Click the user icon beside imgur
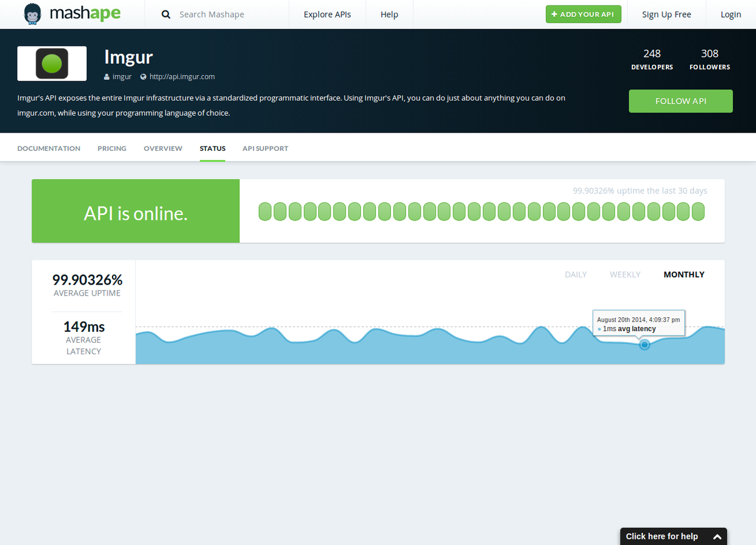 107,77
